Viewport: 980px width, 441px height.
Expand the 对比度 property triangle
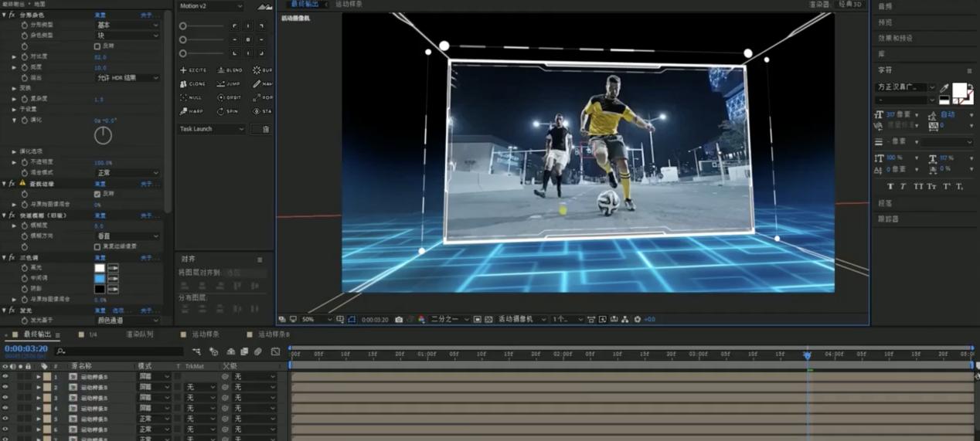14,57
